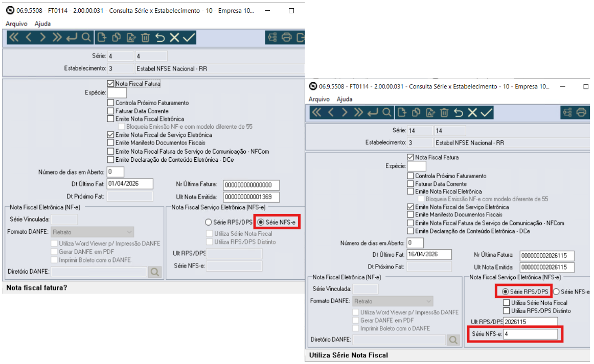Open search magnifier in right window toolbar
This screenshot has height=364, width=594.
pyautogui.click(x=387, y=112)
